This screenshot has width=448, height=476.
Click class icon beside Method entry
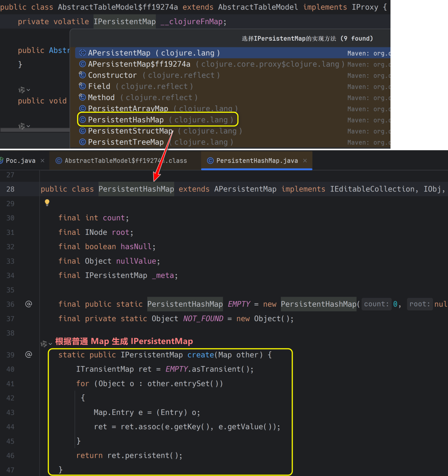tap(82, 97)
